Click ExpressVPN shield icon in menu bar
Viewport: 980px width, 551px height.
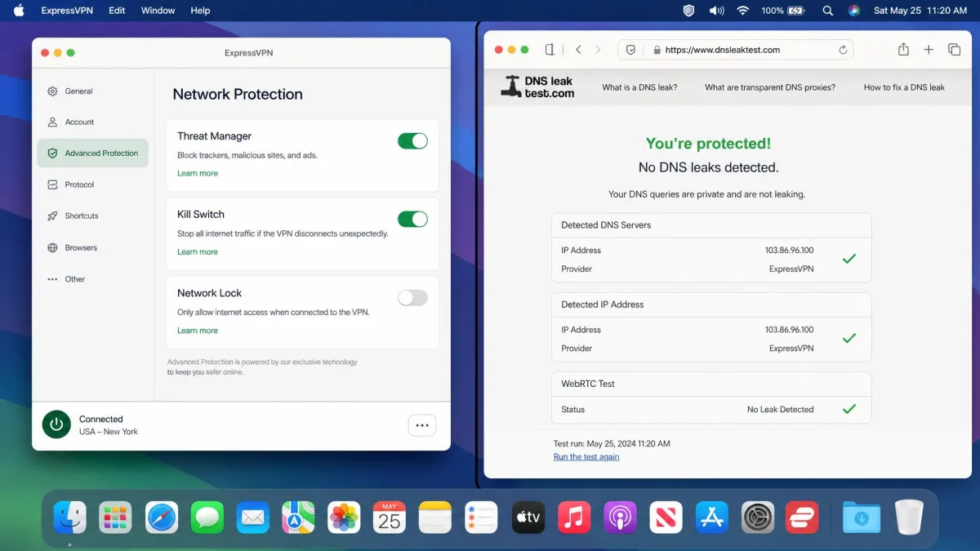[x=688, y=11]
